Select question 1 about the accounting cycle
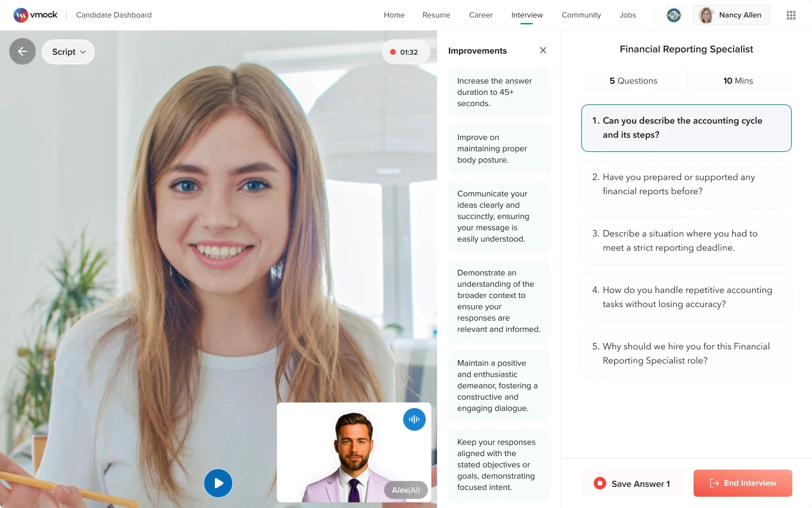Image resolution: width=812 pixels, height=508 pixels. 686,128
